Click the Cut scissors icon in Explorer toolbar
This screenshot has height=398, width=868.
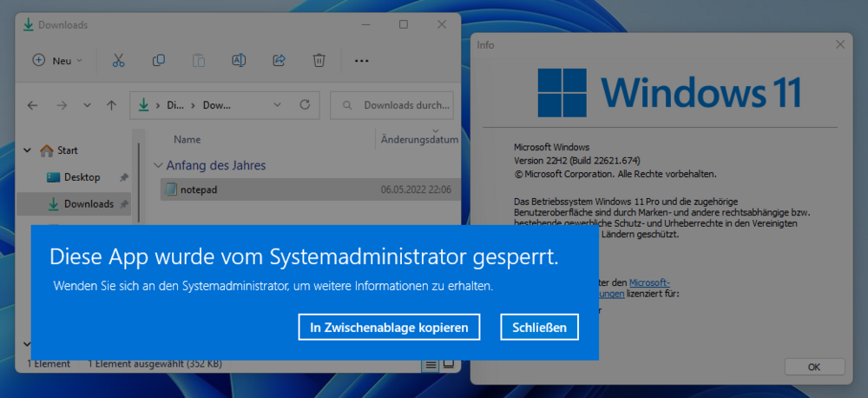click(119, 60)
